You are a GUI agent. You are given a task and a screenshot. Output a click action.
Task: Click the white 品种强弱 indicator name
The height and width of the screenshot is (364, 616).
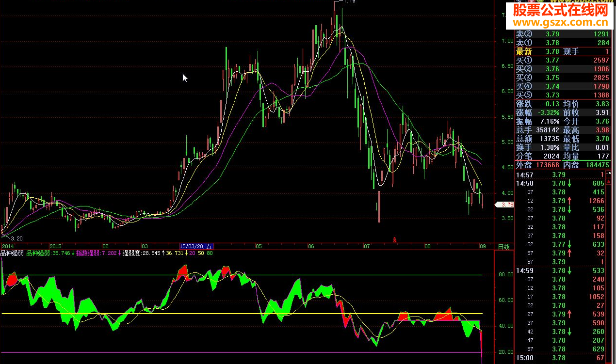point(12,253)
